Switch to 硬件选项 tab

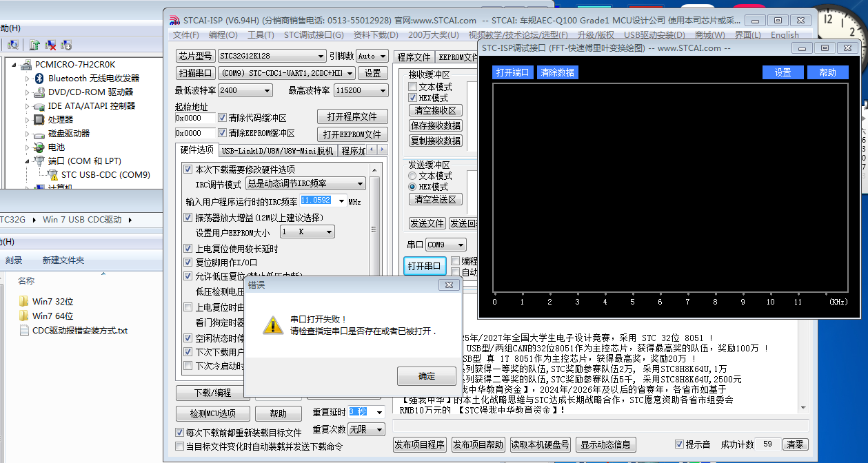coord(197,150)
